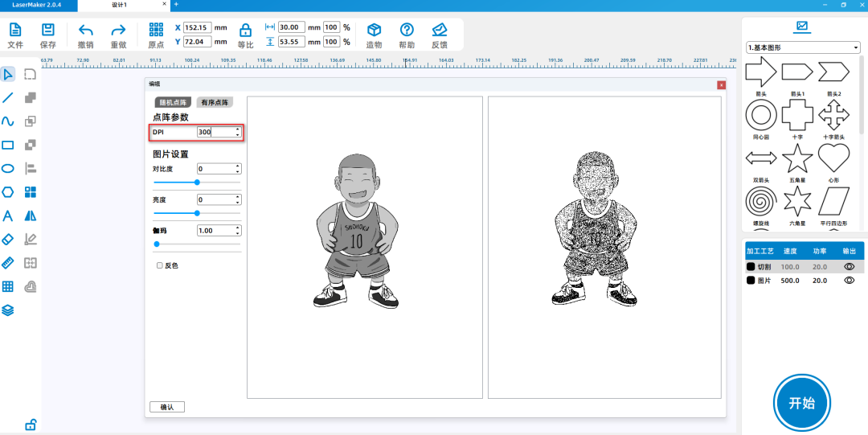
Task: Pick the heart (心形) shape thumbnail
Action: pos(833,160)
